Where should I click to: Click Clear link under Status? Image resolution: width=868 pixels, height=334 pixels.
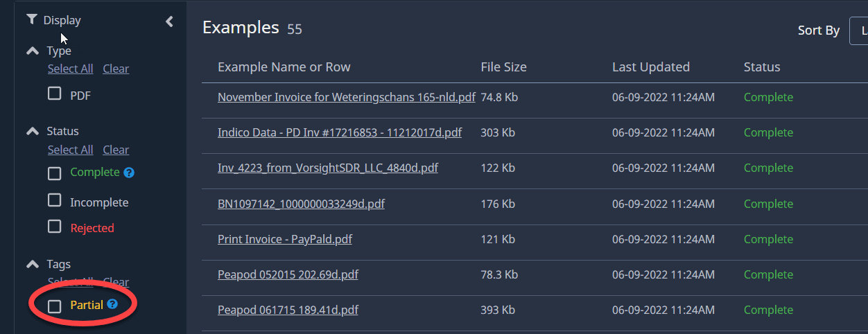(x=116, y=150)
